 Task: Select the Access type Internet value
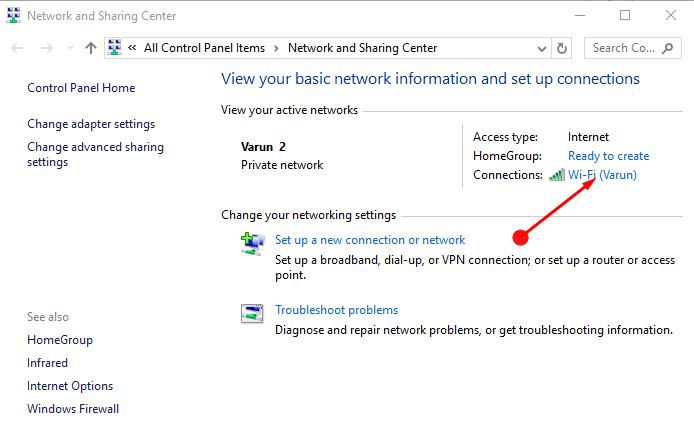coord(588,137)
